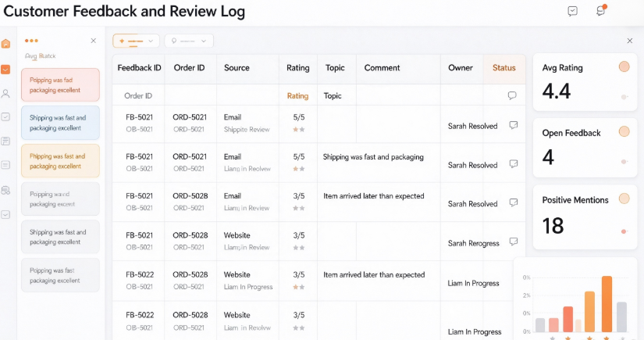
Task: Open comment icon on the Shippite Review row
Action: tap(514, 125)
